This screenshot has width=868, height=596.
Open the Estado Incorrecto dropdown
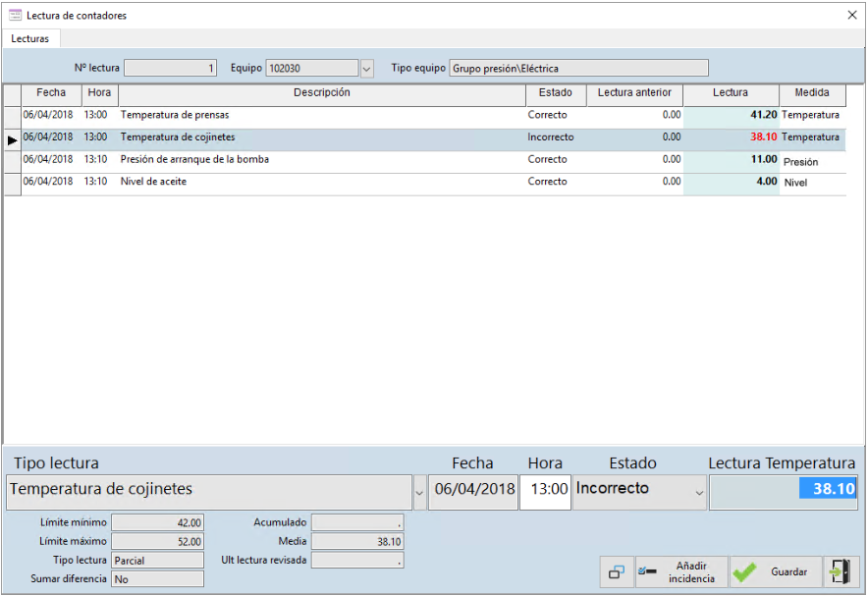pyautogui.click(x=700, y=492)
